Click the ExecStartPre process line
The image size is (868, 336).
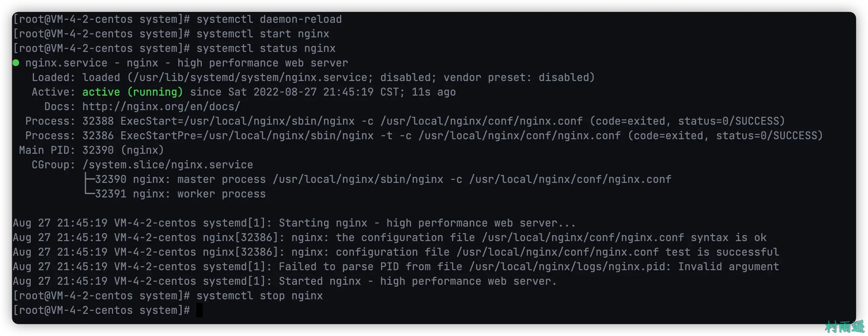pos(423,136)
